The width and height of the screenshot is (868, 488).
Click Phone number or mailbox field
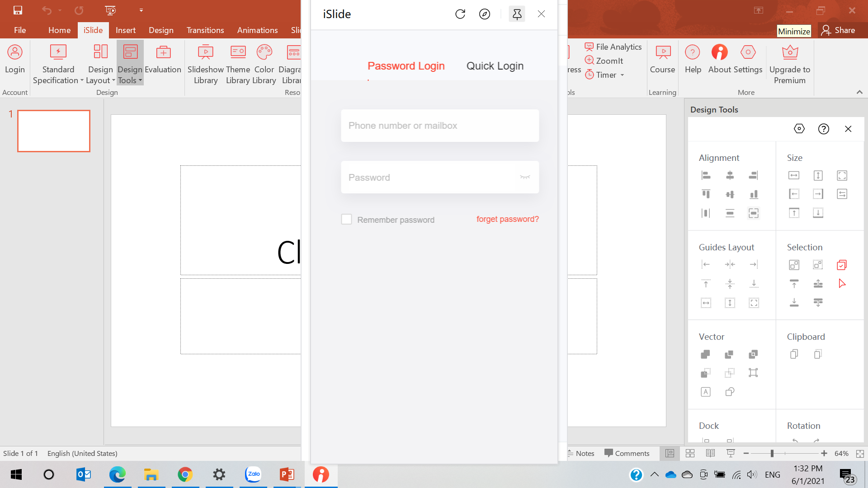point(440,126)
